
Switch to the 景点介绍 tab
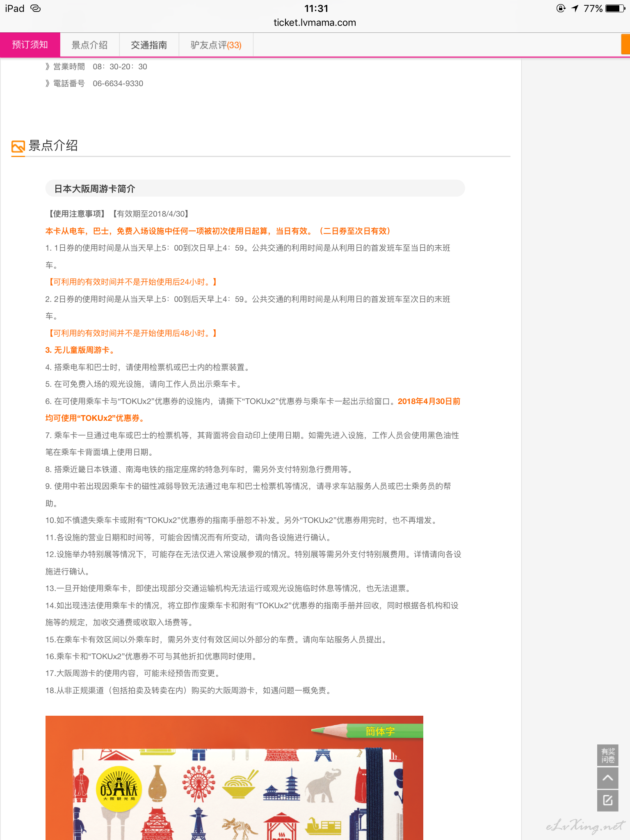89,45
